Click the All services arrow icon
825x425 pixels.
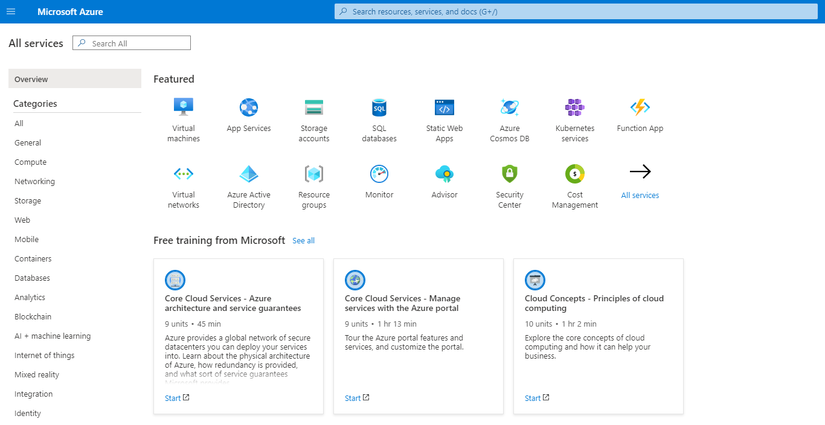(640, 171)
